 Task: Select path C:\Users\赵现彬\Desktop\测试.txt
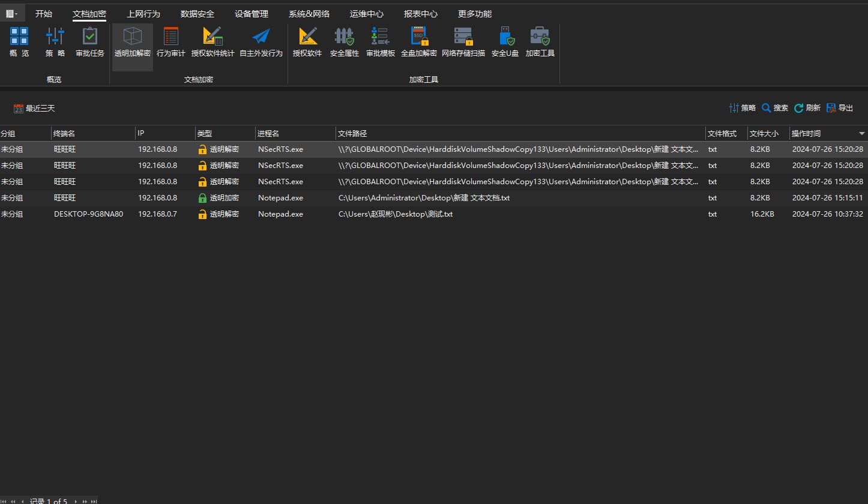[396, 214]
